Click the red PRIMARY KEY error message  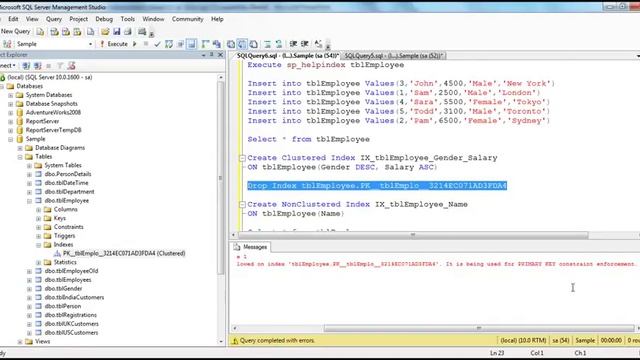tap(436, 264)
